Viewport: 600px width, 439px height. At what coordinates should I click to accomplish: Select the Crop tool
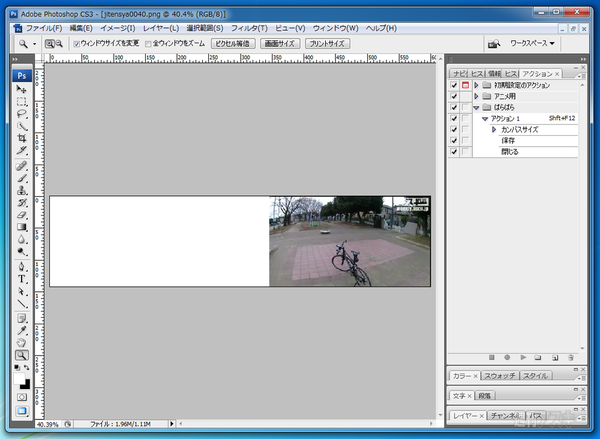pos(21,139)
